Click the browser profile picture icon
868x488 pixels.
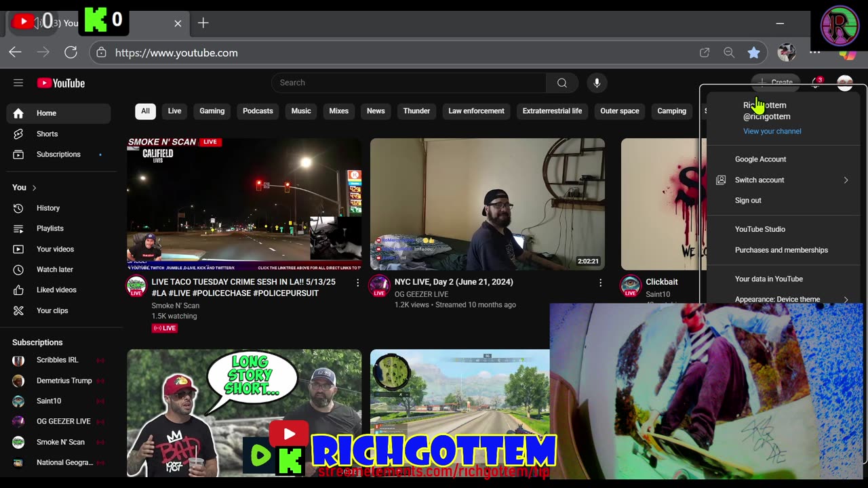(x=787, y=52)
